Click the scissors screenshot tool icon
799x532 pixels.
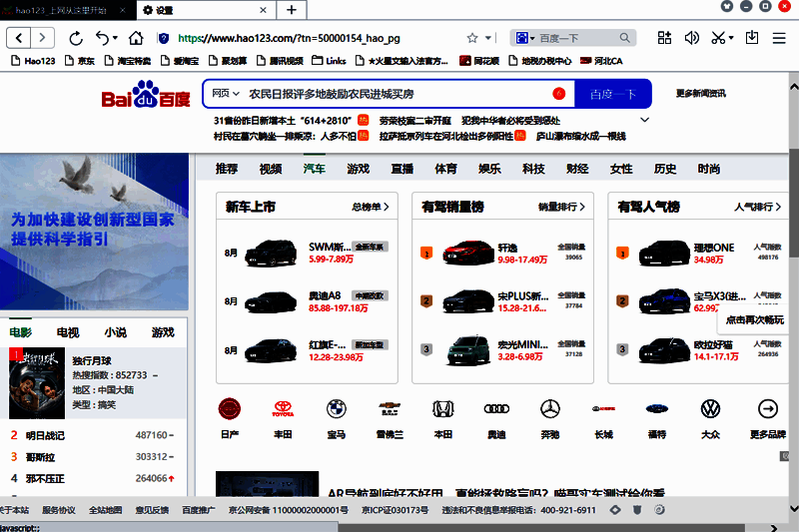(718, 38)
